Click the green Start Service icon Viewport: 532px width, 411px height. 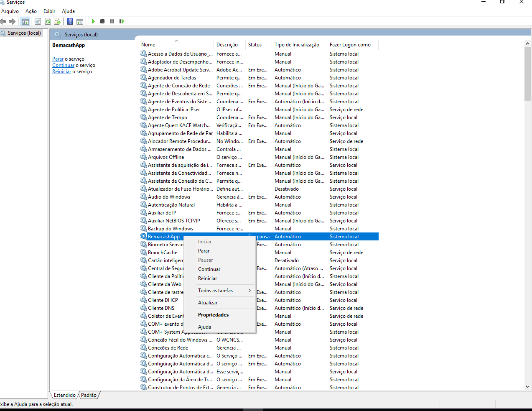point(93,21)
